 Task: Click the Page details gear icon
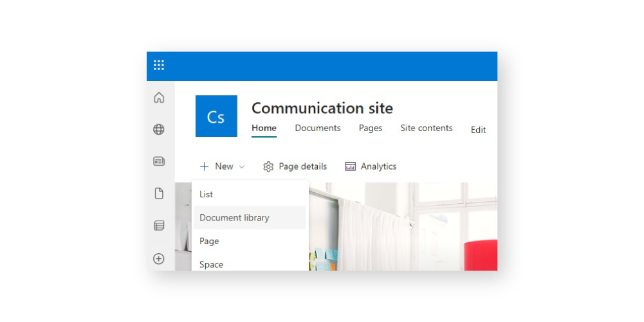click(268, 166)
